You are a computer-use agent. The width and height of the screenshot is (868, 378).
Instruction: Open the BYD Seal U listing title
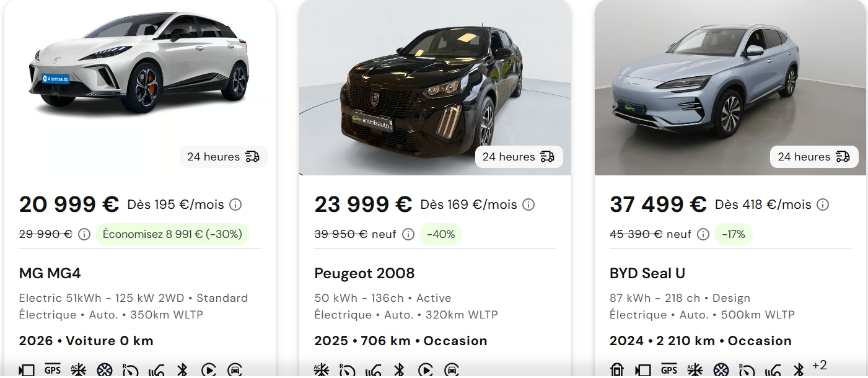pyautogui.click(x=647, y=273)
